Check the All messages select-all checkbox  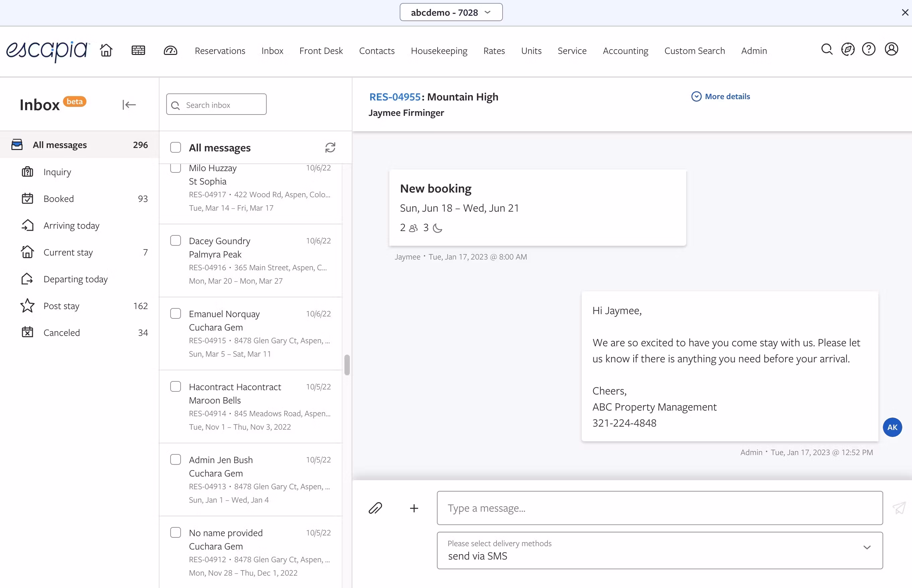click(175, 148)
